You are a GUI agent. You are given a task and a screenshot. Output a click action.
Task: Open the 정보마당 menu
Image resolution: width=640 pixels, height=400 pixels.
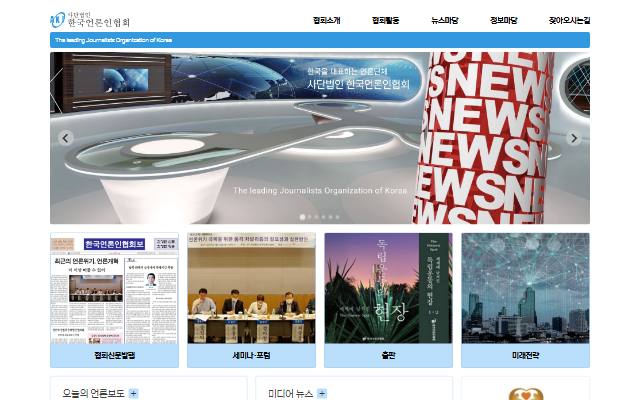(504, 20)
